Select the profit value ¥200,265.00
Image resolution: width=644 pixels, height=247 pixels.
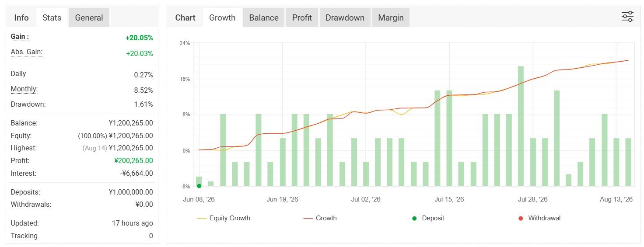pos(133,161)
